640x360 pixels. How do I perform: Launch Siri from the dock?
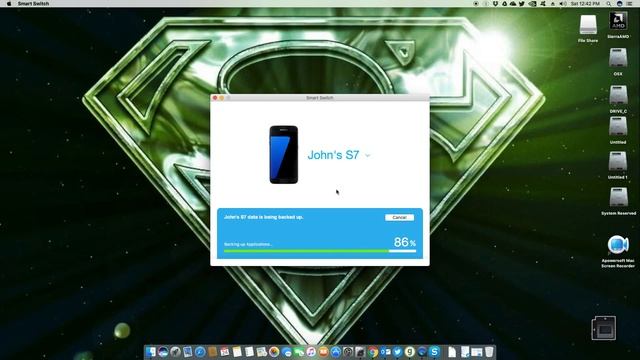(x=163, y=351)
